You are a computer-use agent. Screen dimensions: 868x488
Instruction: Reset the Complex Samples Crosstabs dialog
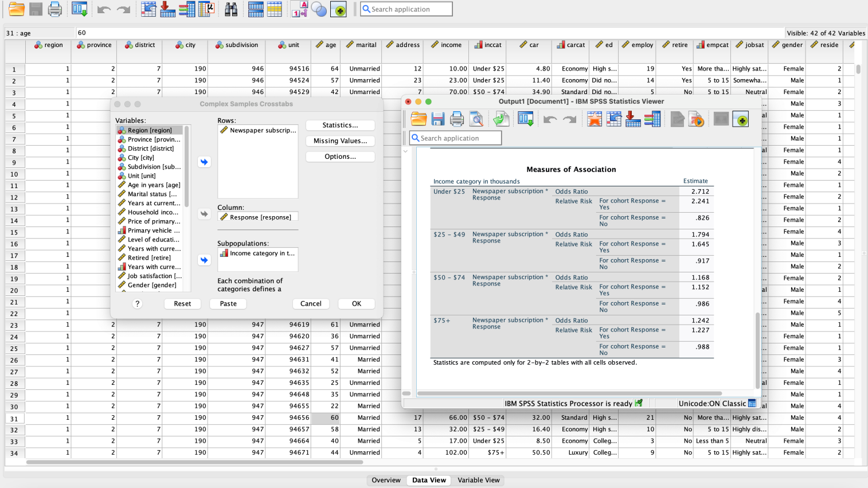182,304
